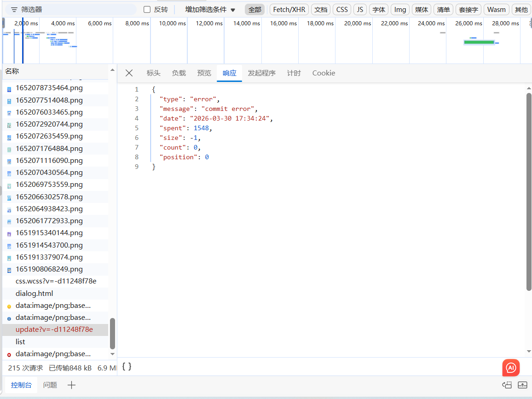Viewport: 532px width, 399px height.
Task: Click the yellow icon next to data:image/png entry
Action: (x=9, y=306)
